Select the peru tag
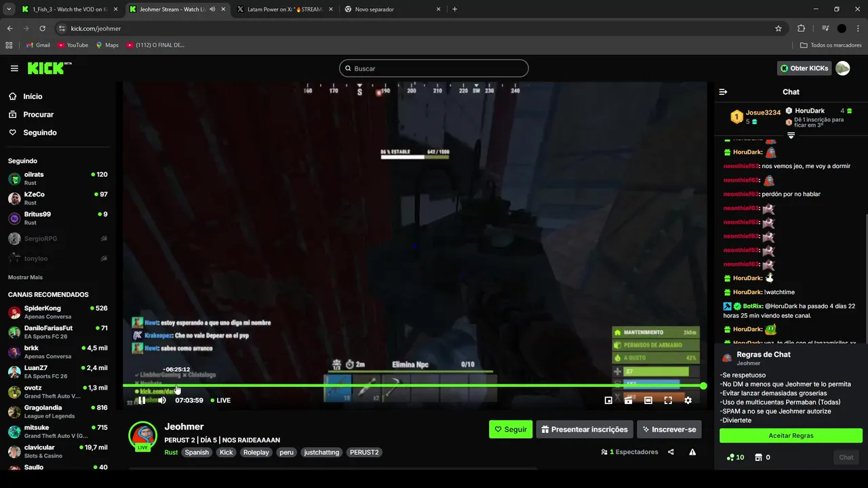The image size is (868, 488). [287, 452]
